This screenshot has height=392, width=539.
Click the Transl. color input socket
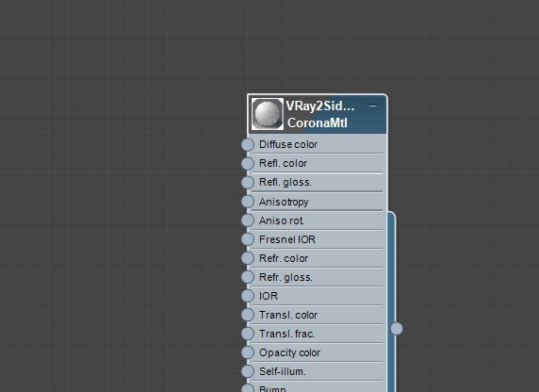(248, 315)
